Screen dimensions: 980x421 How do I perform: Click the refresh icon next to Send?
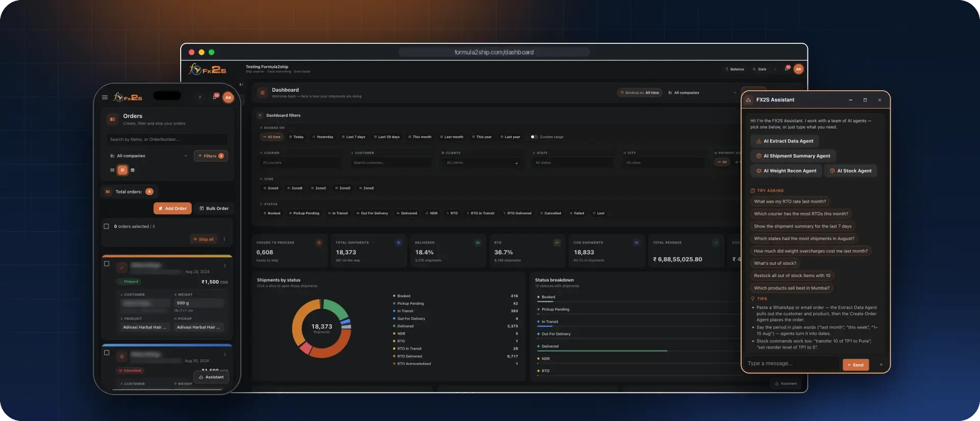881,364
